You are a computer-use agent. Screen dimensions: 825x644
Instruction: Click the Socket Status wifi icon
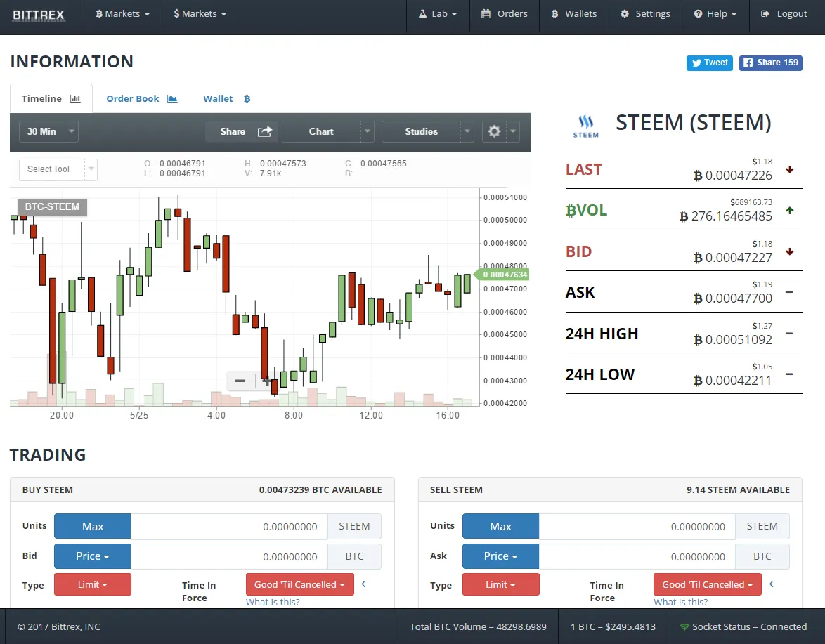pyautogui.click(x=684, y=626)
